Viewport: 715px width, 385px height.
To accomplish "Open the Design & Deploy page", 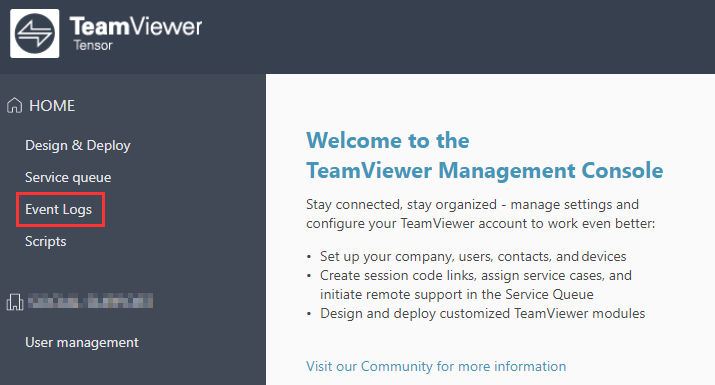I will [78, 146].
